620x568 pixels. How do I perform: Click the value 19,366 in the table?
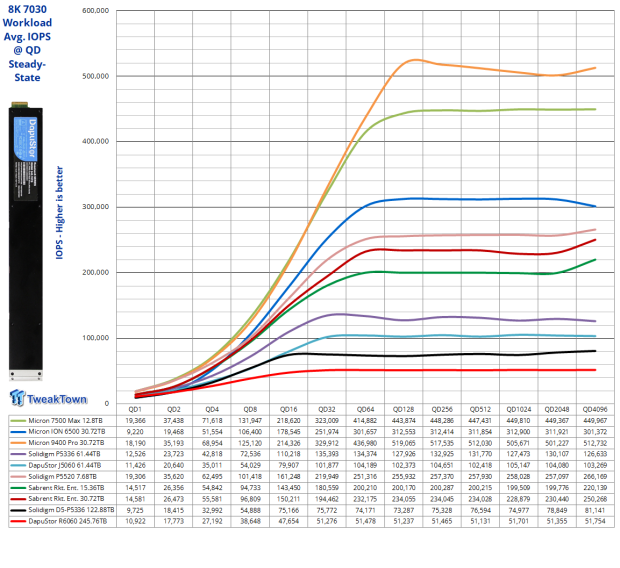135,420
